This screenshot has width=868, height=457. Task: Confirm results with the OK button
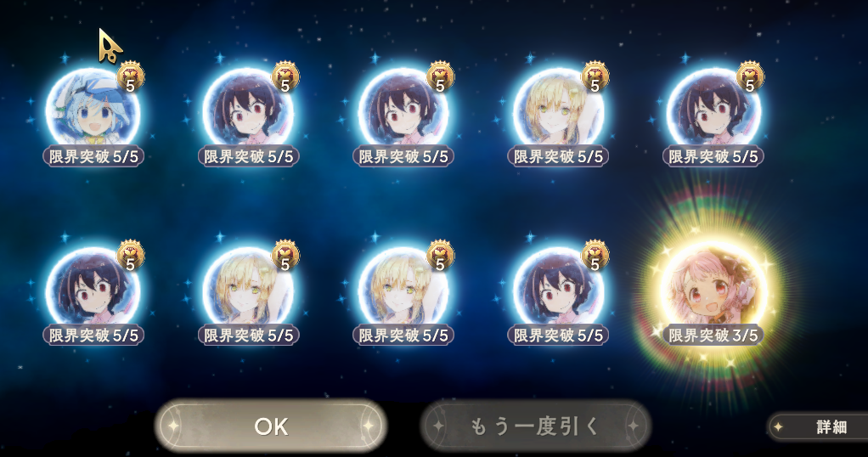pyautogui.click(x=271, y=426)
